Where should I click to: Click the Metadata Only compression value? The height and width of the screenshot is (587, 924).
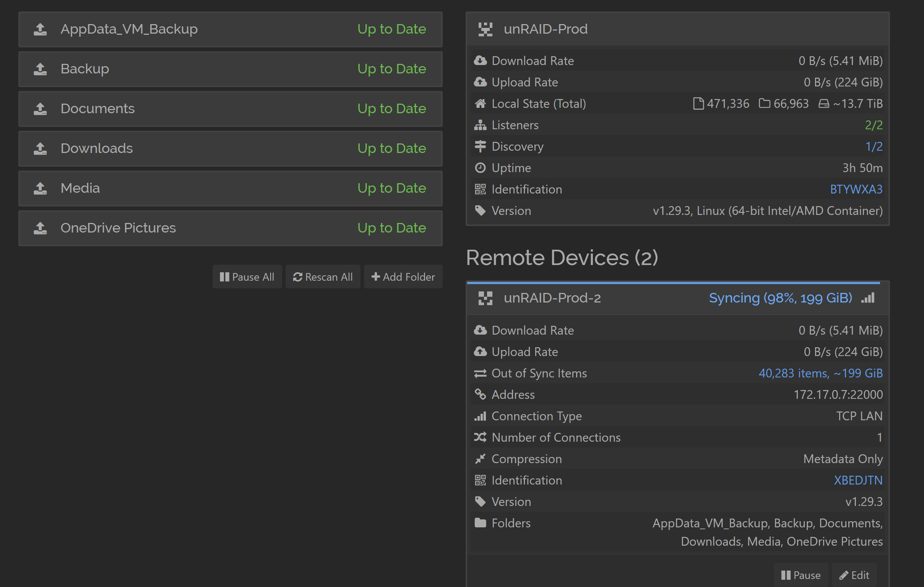click(843, 459)
